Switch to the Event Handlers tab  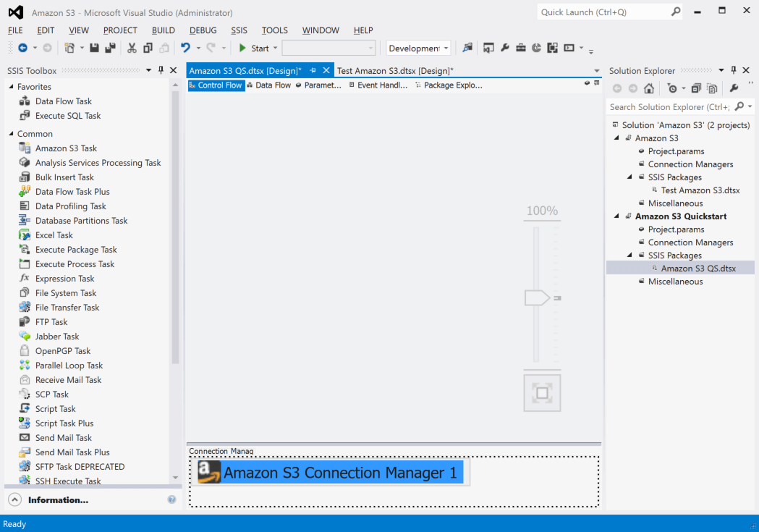(378, 85)
